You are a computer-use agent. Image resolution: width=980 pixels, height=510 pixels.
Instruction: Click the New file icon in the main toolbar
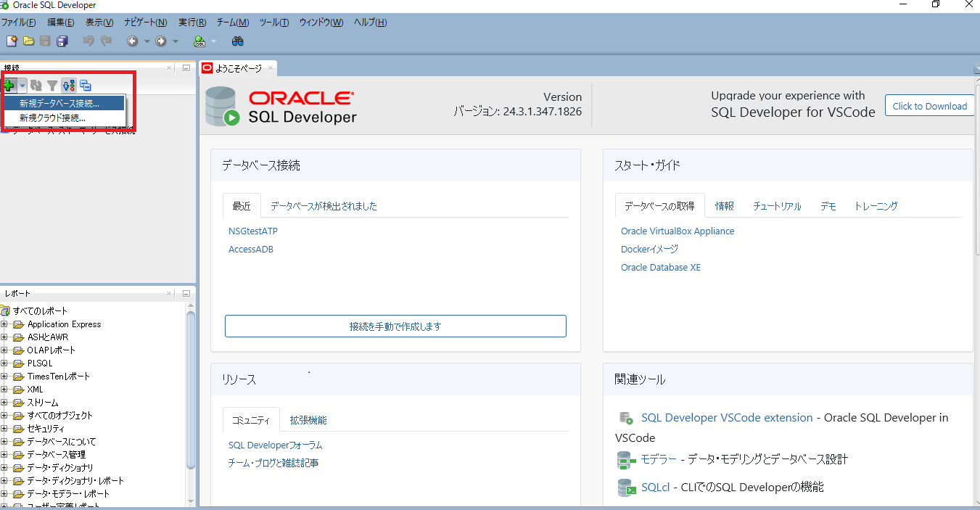coord(11,41)
